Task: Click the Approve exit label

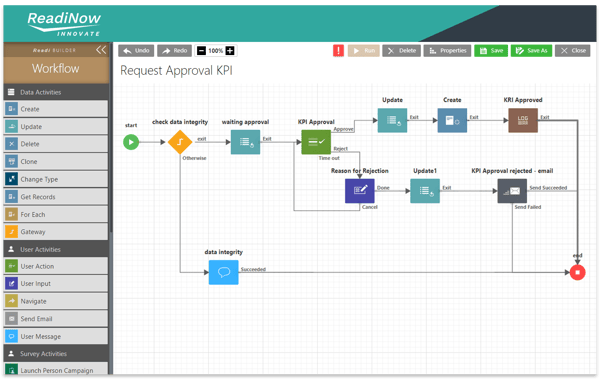Action: tap(343, 129)
